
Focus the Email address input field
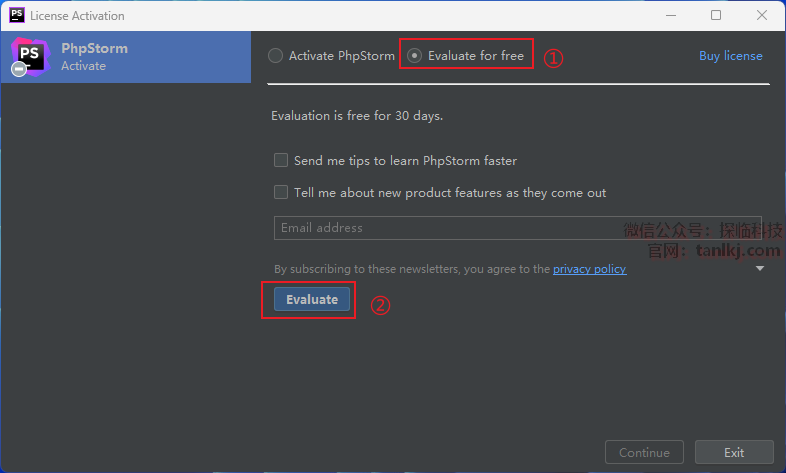[x=450, y=228]
